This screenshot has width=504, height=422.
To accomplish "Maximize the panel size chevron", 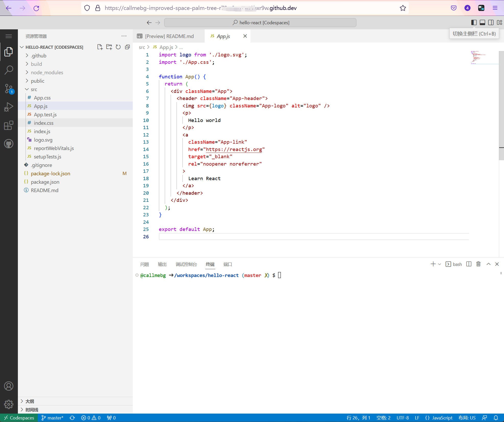I will 488,264.
